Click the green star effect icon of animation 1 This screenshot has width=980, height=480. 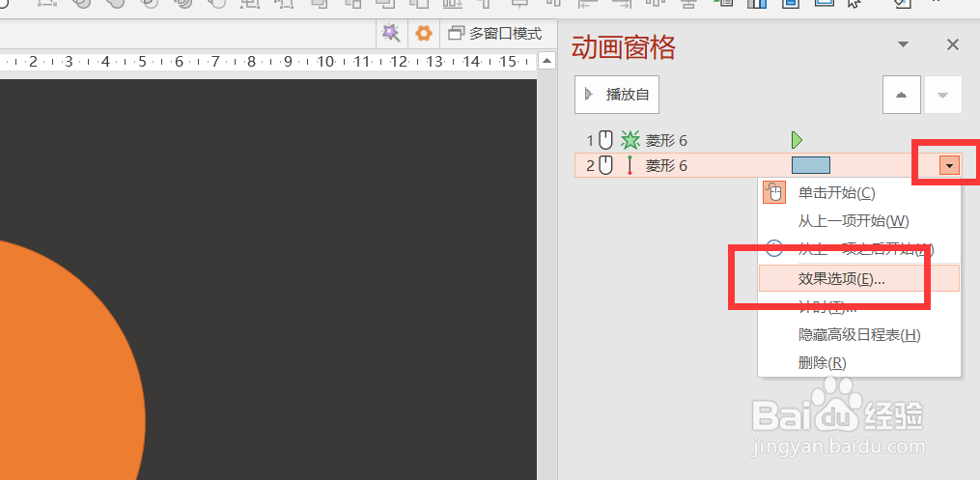click(x=630, y=140)
